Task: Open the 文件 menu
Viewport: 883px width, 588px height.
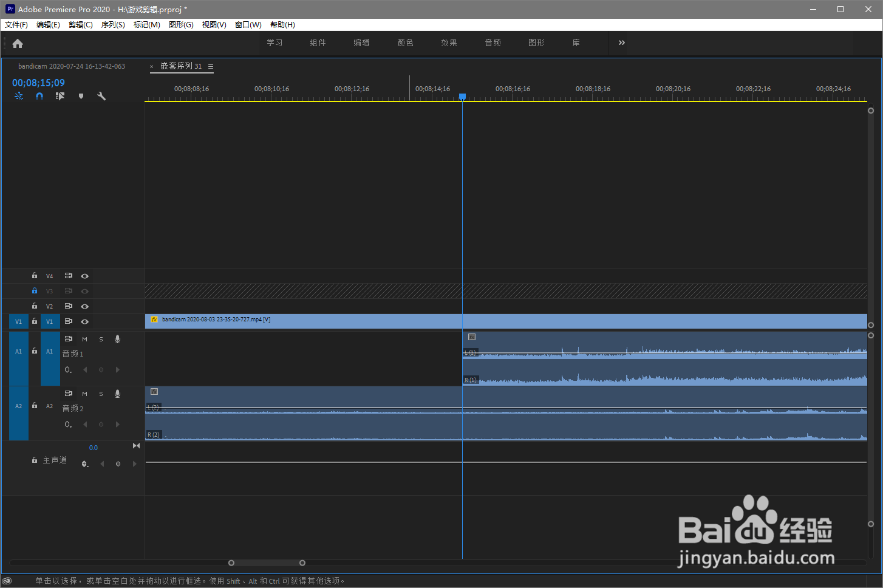Action: point(16,25)
